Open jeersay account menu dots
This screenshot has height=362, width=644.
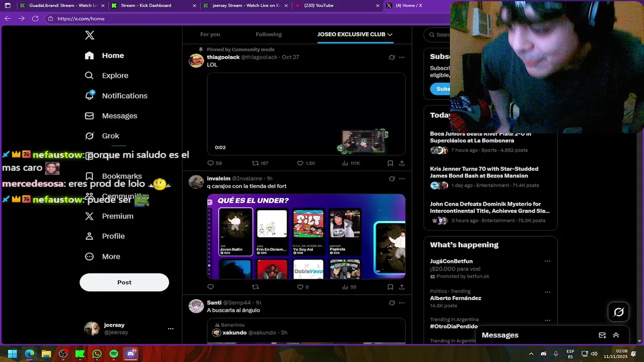pyautogui.click(x=171, y=328)
